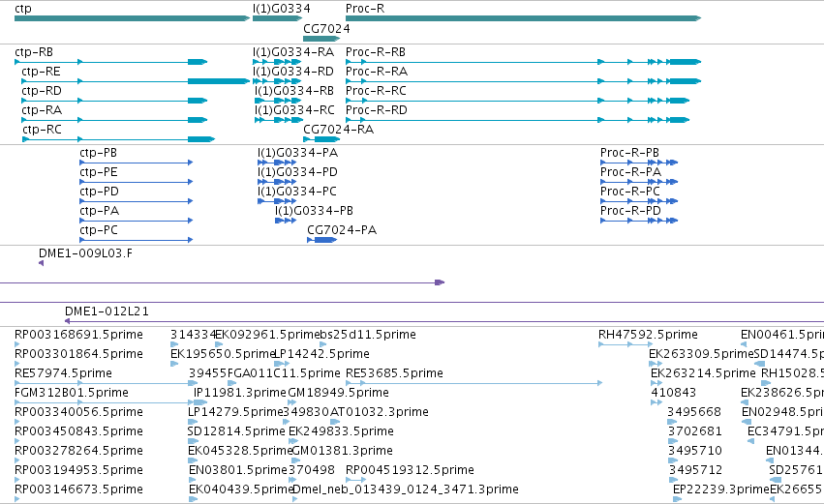The height and width of the screenshot is (504, 824).
Task: Click the ctp-RB transcript label
Action: 34,52
